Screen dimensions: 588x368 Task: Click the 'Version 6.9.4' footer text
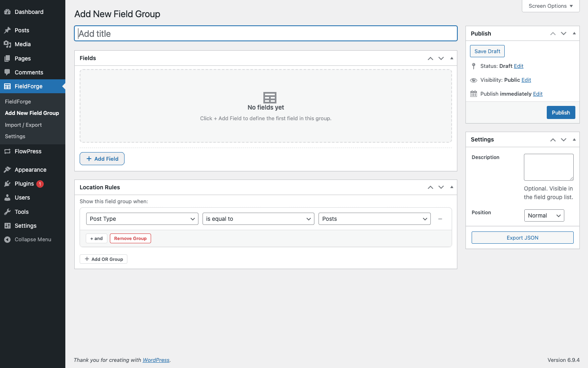(563, 360)
